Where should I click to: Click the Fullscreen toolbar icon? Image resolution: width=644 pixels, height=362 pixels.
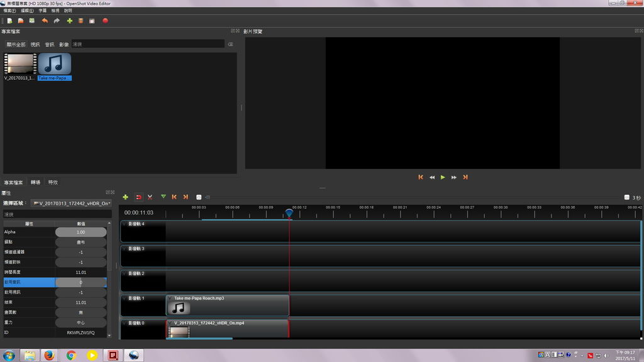pyautogui.click(x=92, y=21)
